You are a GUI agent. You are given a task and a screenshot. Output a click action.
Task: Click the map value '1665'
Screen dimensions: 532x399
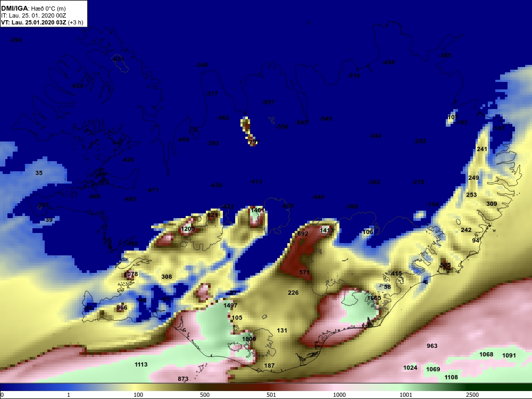click(374, 298)
